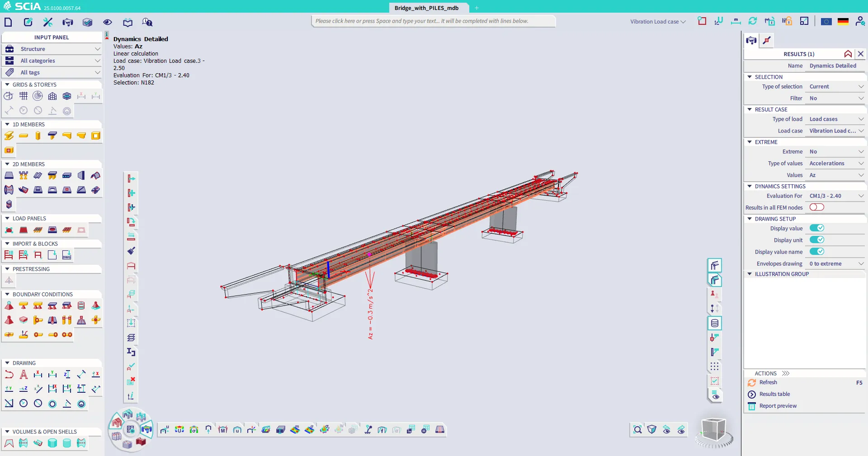Switch to the structure tab in results panel
The height and width of the screenshot is (456, 868).
(x=751, y=40)
